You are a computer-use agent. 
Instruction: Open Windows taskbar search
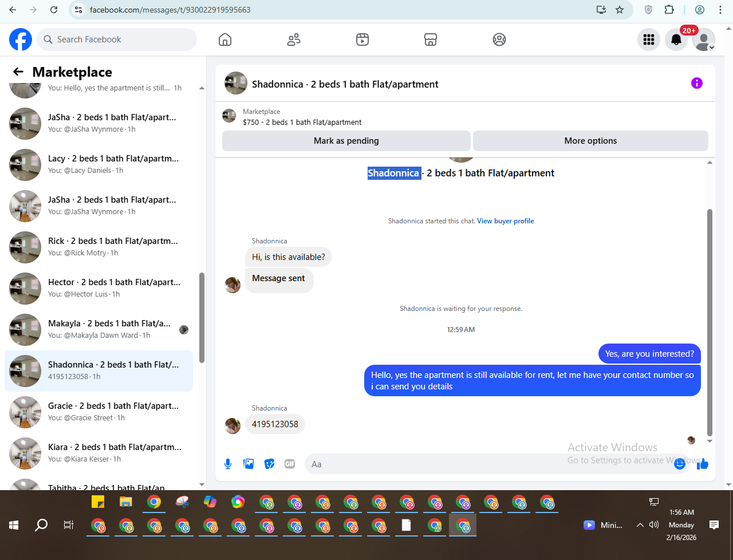[41, 525]
